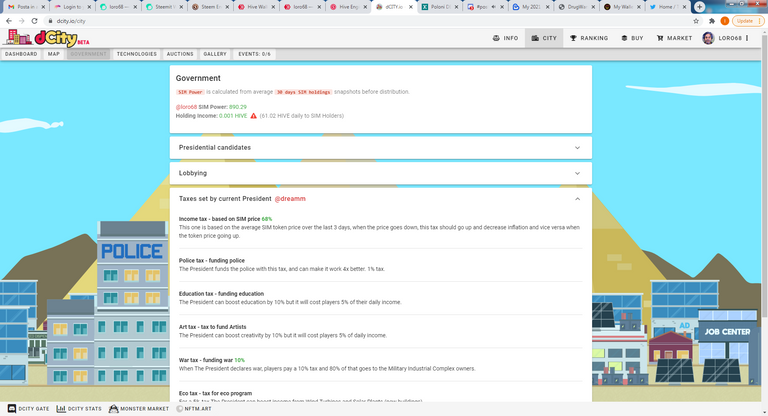
Task: Bookmark this page with the star icon
Action: tap(696, 21)
